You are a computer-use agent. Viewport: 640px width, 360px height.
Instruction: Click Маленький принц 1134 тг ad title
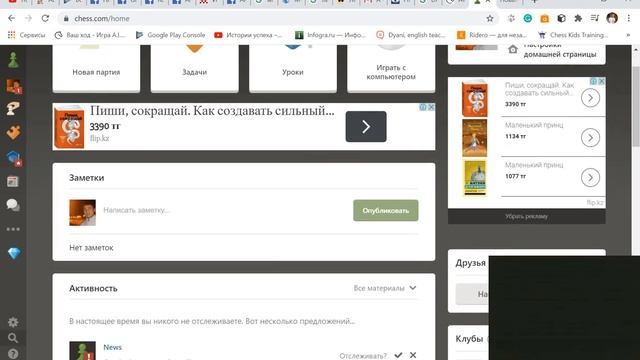point(534,125)
